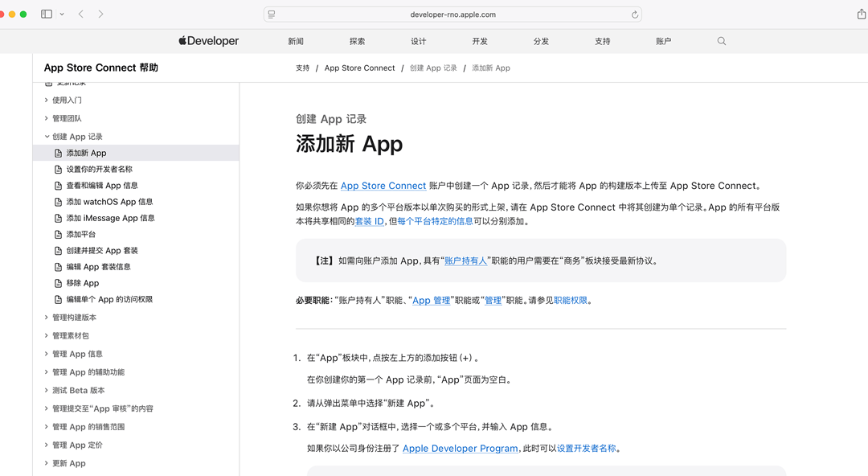The height and width of the screenshot is (476, 868).
Task: Open 创建并提交 App 套装 in sidebar
Action: tap(102, 251)
